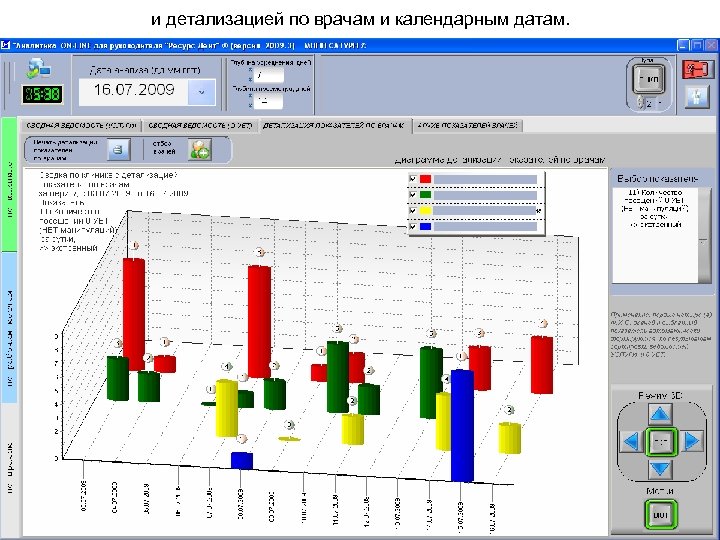The width and height of the screenshot is (720, 540).
Task: Switch to the second summary report tab
Action: pos(200,125)
